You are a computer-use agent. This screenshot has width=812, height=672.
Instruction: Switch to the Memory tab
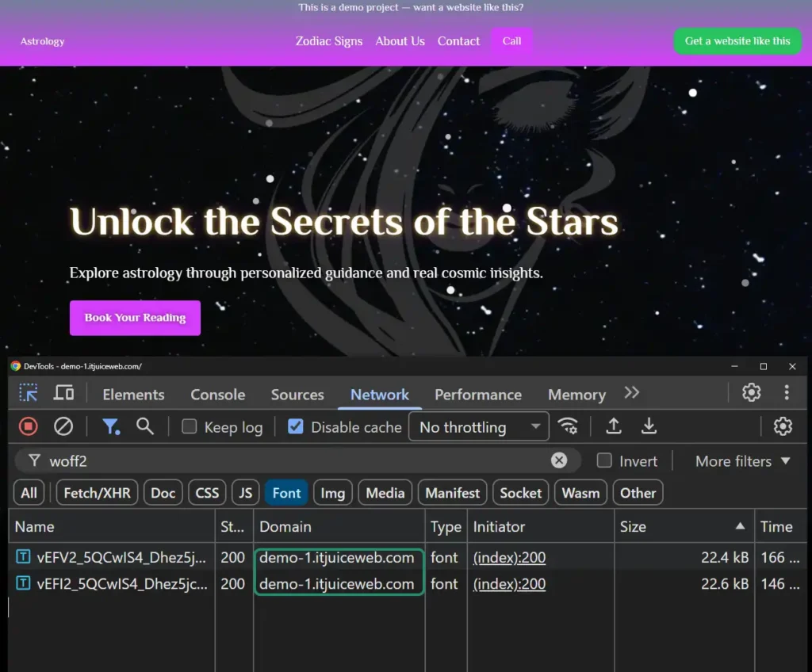pos(577,395)
